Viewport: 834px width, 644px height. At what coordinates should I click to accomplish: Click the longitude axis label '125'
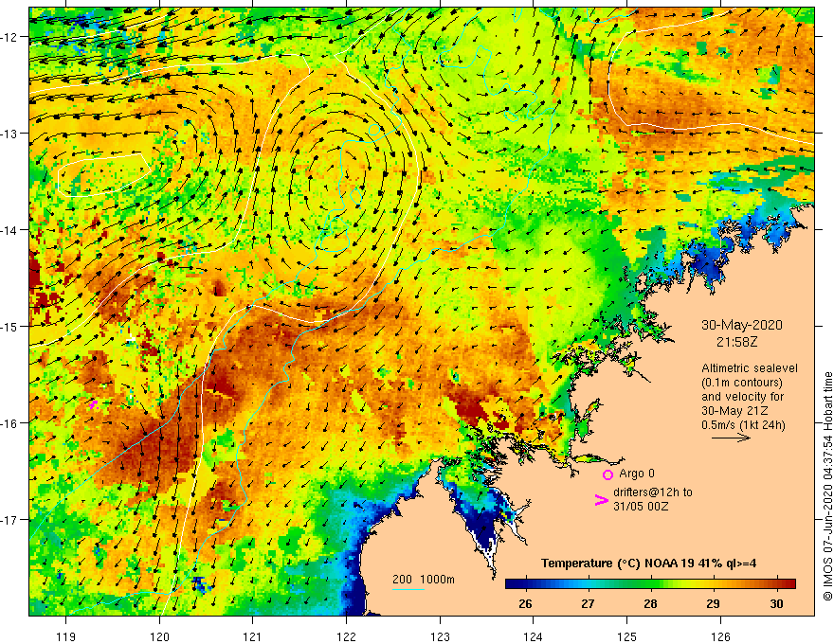[x=627, y=636]
